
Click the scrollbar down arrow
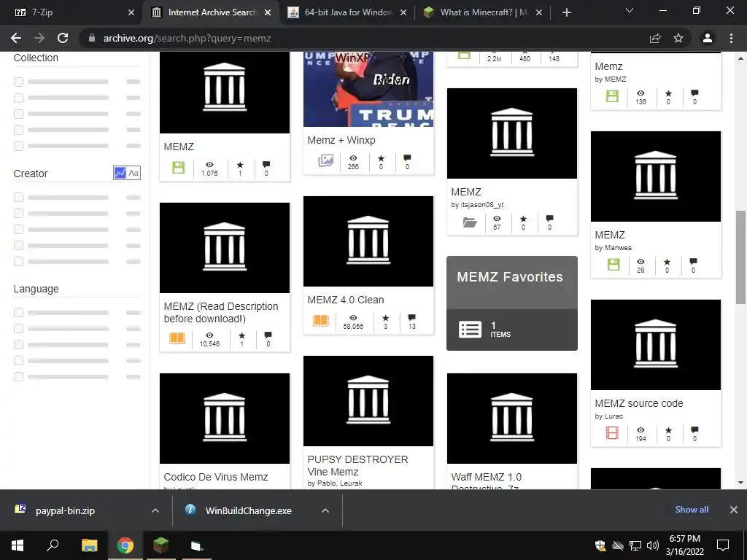tap(740, 483)
